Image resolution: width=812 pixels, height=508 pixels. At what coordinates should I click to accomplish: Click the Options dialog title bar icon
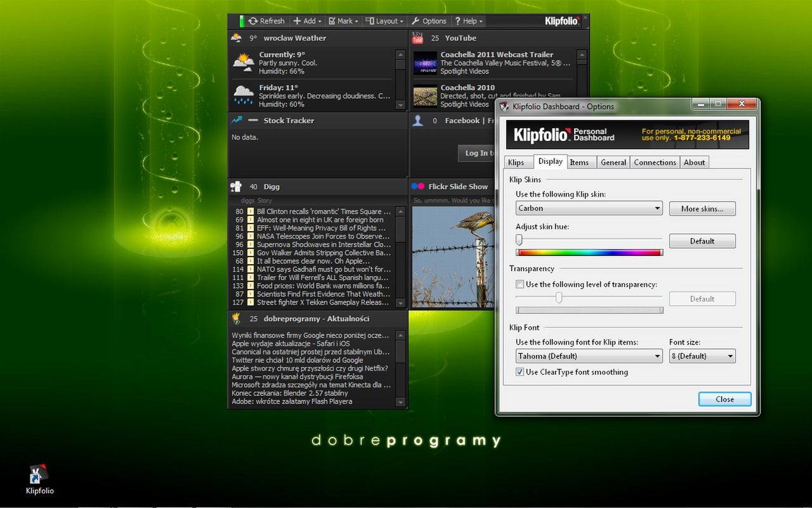pyautogui.click(x=505, y=107)
